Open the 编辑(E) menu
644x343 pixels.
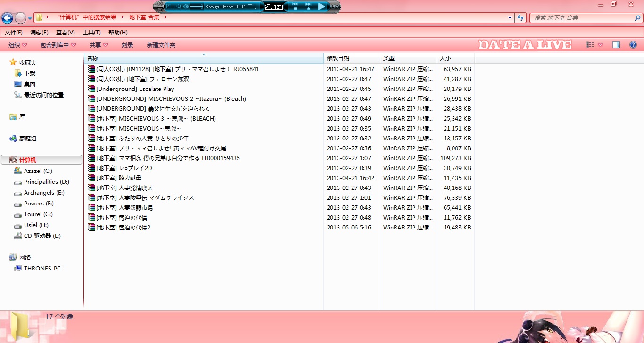point(39,33)
